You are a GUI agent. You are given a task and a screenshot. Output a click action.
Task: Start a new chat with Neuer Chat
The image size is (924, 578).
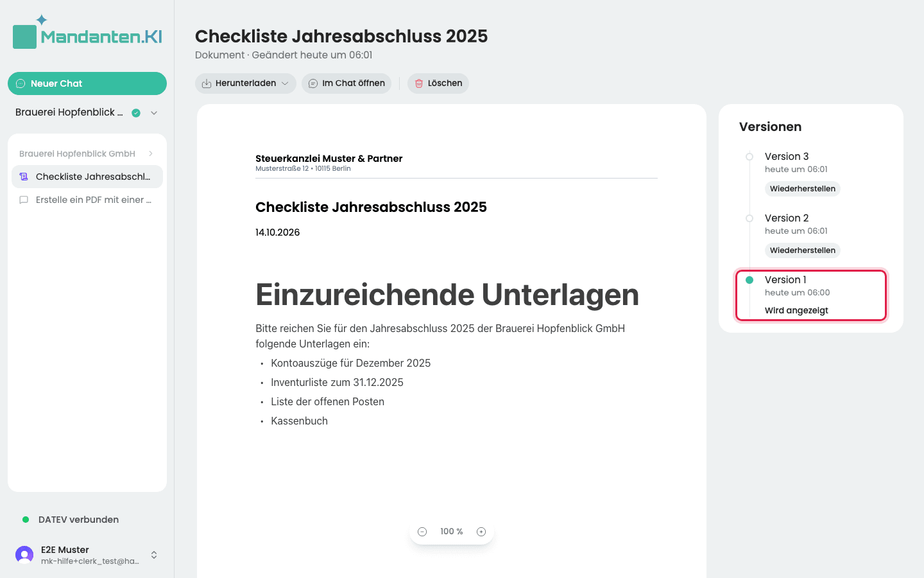pos(87,83)
